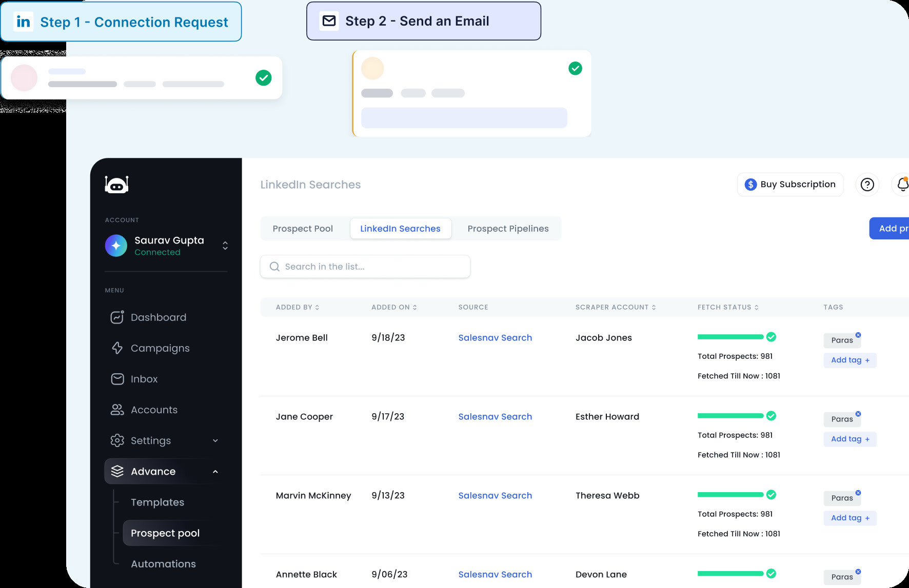Click the Buy Subscription button
Viewport: 909px width, 588px height.
click(790, 185)
